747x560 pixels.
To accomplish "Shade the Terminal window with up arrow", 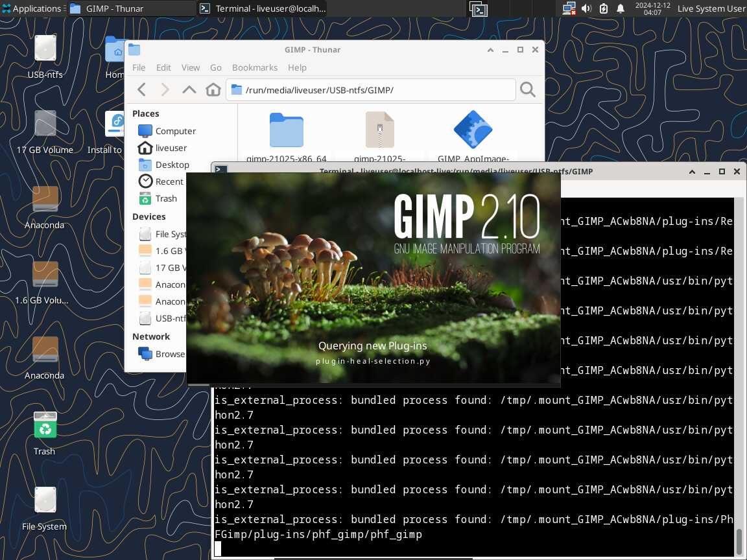I will click(x=692, y=171).
